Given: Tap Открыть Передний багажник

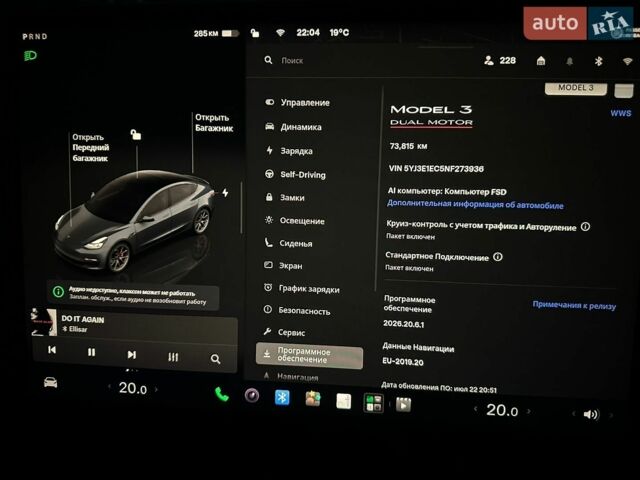Looking at the screenshot, I should coord(90,147).
